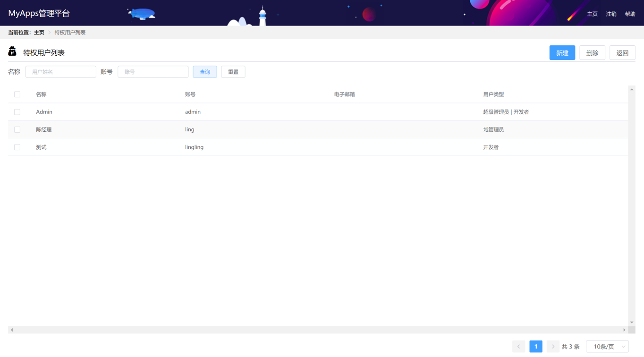Click the breadcrumb separator chevron
644x357 pixels.
pos(49,33)
